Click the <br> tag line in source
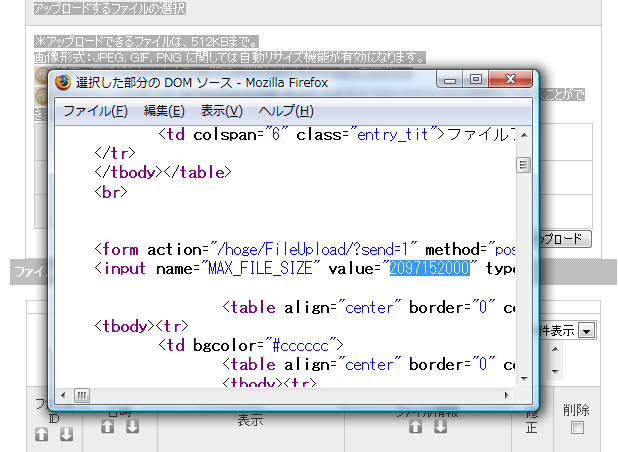Image resolution: width=618 pixels, height=452 pixels. pyautogui.click(x=111, y=192)
